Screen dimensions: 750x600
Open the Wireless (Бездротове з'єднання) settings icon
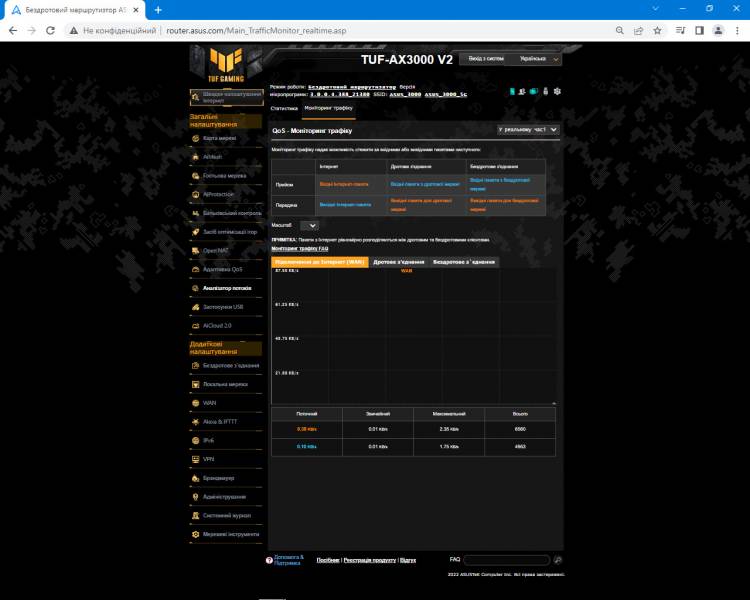click(195, 366)
